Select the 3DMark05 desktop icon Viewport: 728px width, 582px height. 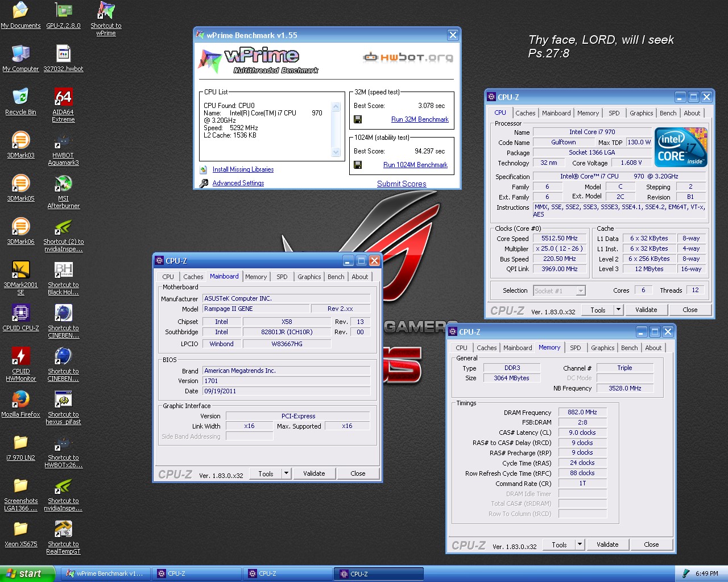tap(20, 188)
